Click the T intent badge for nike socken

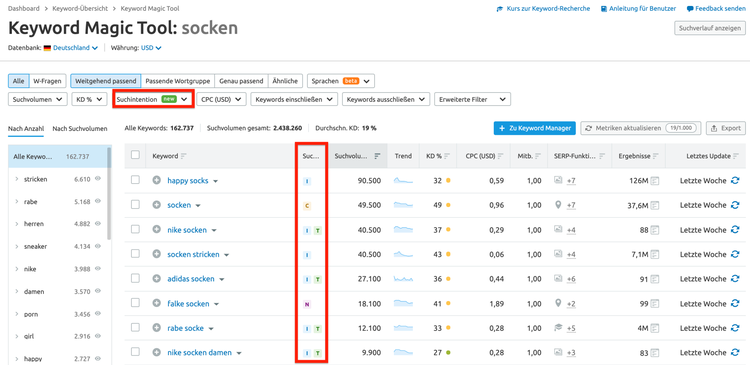[318, 230]
